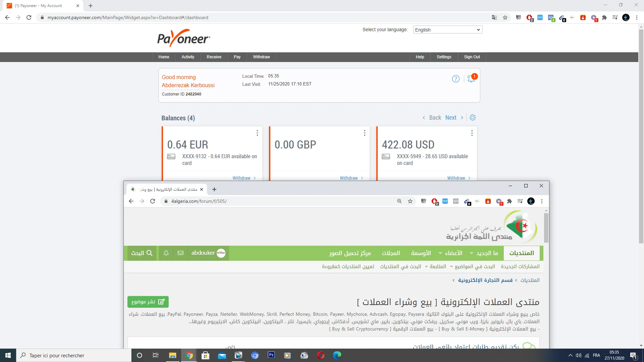644x362 pixels.
Task: Open balances settings gear icon
Action: click(473, 118)
